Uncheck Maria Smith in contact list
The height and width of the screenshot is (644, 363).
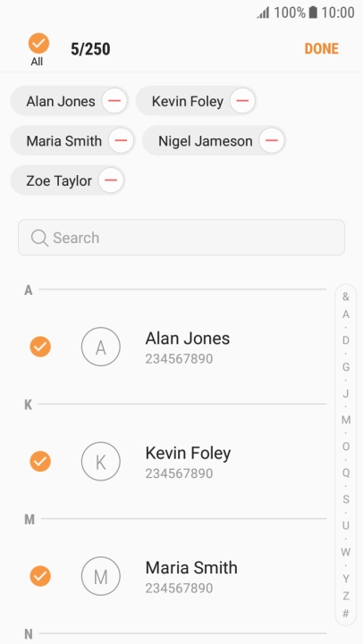pyautogui.click(x=40, y=576)
